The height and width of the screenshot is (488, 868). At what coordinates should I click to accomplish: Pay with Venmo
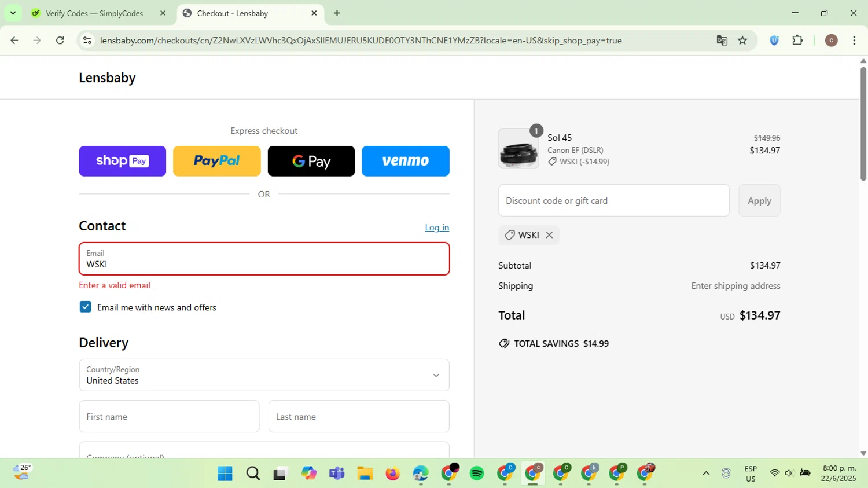[406, 161]
